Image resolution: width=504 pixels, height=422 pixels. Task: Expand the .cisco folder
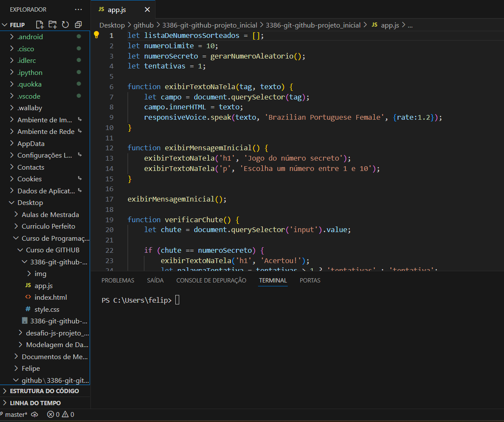click(12, 49)
